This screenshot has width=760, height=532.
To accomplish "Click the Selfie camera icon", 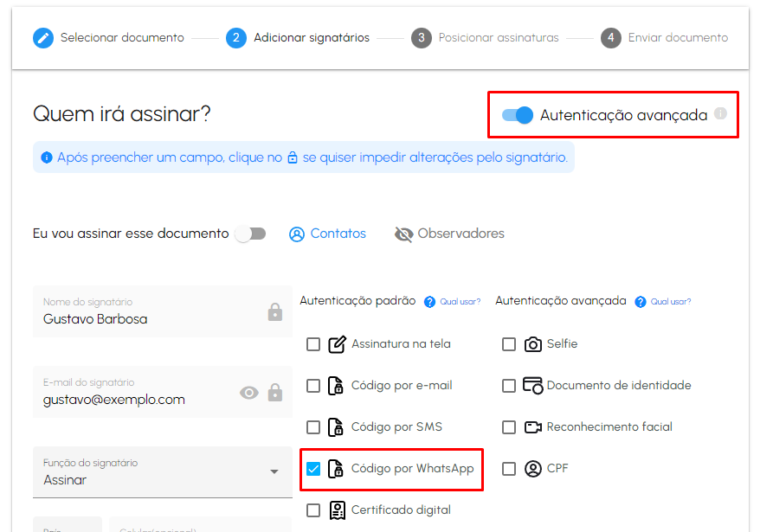I will tap(532, 343).
